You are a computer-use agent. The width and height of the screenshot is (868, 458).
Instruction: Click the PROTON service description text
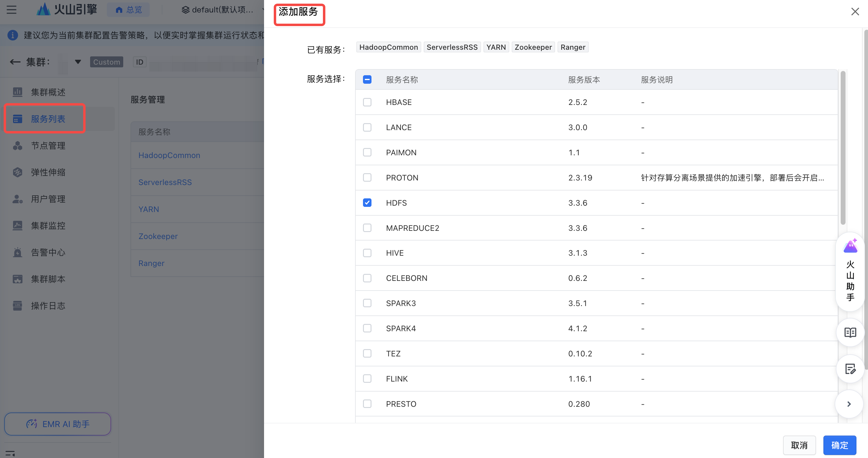(732, 177)
